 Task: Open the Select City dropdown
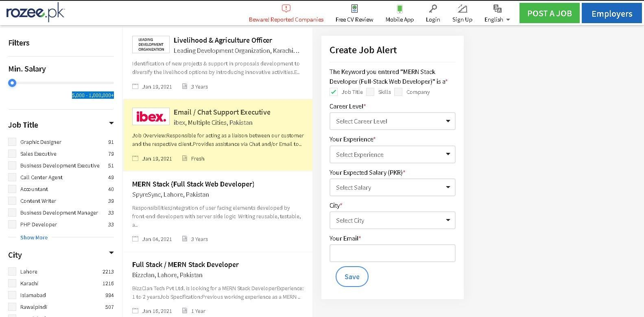coord(392,220)
